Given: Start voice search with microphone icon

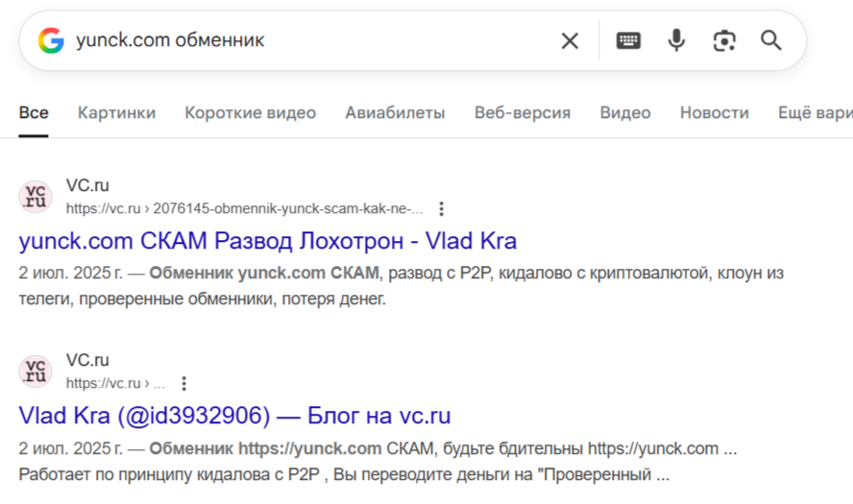Looking at the screenshot, I should click(x=676, y=40).
